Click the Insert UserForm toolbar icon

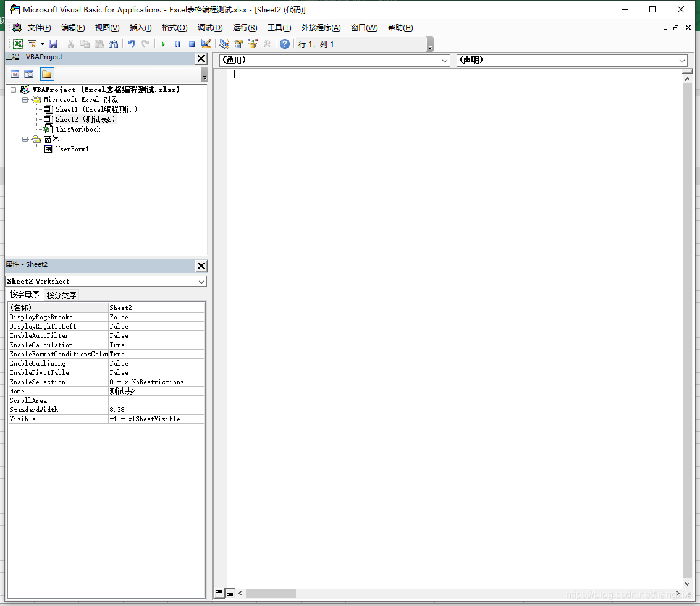32,44
